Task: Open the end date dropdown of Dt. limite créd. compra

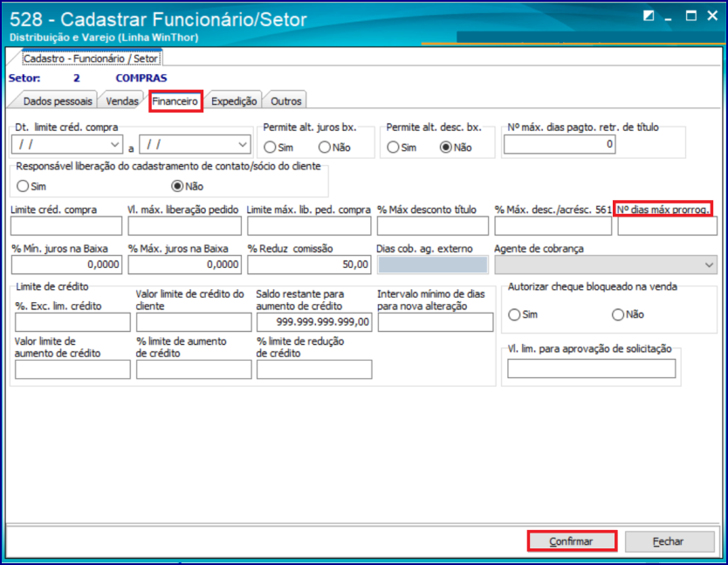Action: pyautogui.click(x=243, y=144)
